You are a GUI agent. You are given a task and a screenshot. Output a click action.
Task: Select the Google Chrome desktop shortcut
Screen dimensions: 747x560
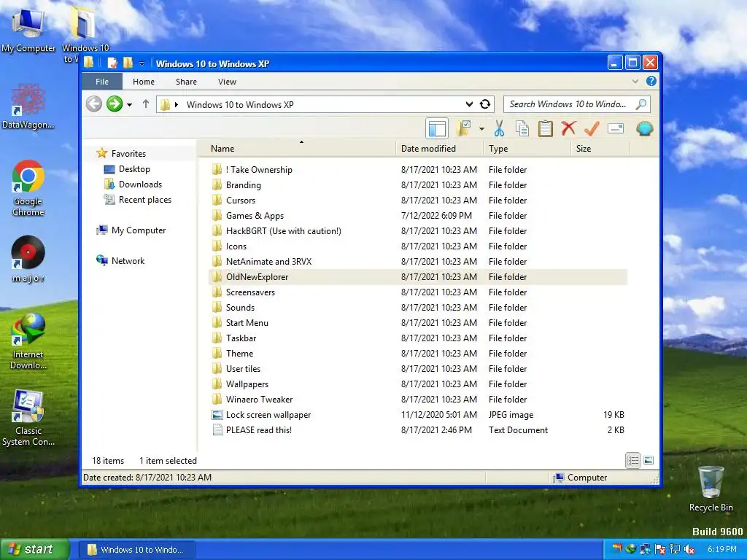(28, 189)
